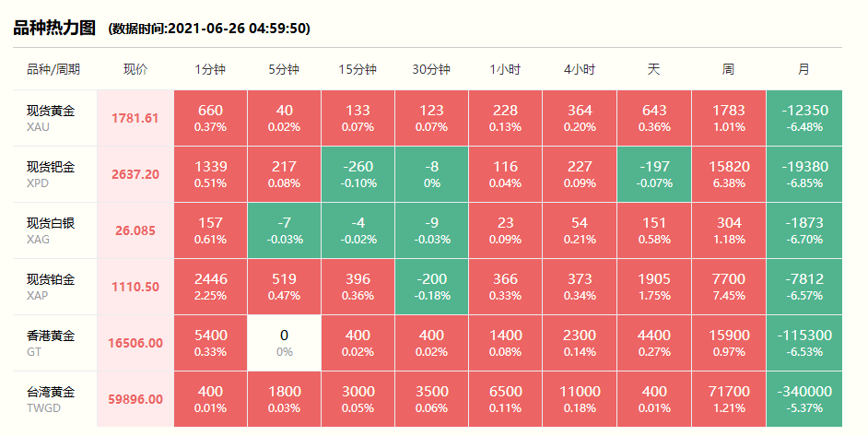Screen dimensions: 868x436
Task: Click the 4小时 column header
Action: (580, 69)
